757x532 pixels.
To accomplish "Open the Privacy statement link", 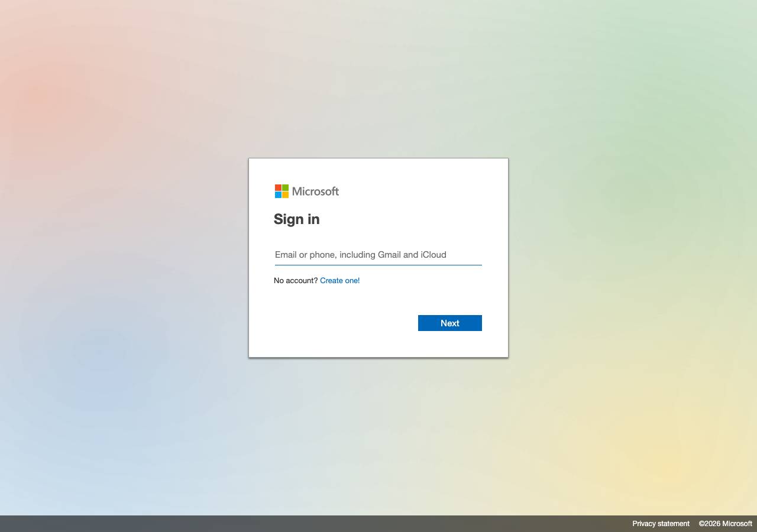I will point(661,524).
